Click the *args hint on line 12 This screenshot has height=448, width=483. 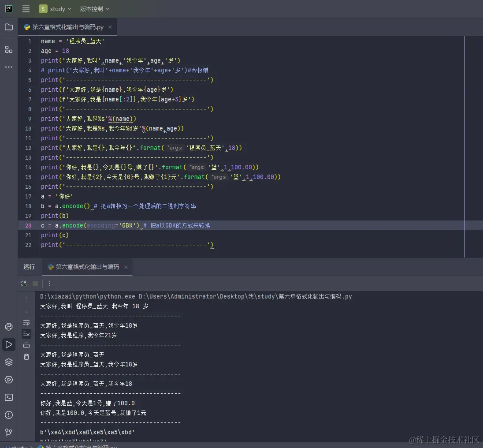click(x=175, y=148)
